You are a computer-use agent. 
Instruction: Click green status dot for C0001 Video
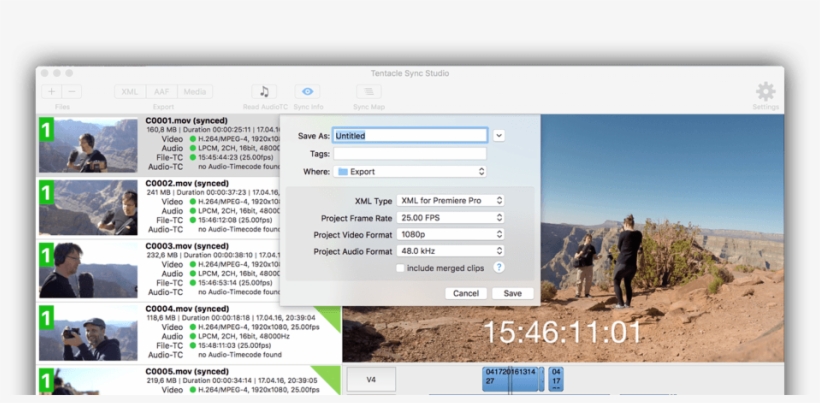pyautogui.click(x=192, y=139)
